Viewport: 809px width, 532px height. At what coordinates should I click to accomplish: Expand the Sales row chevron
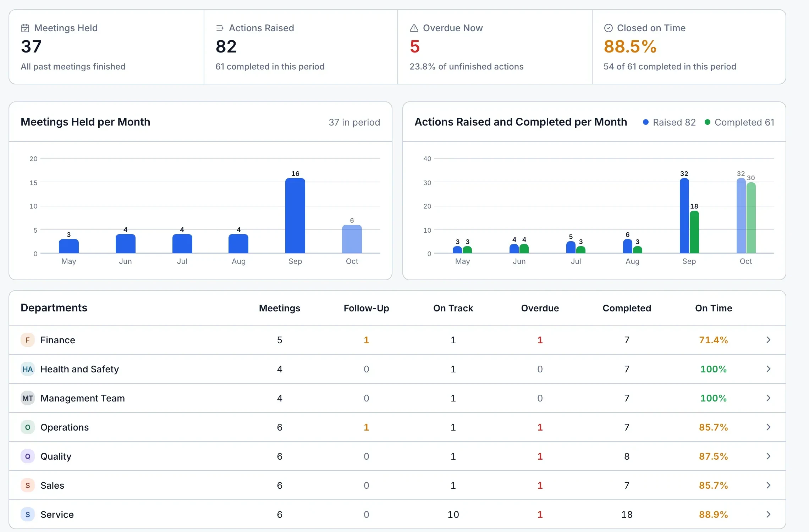[768, 485]
